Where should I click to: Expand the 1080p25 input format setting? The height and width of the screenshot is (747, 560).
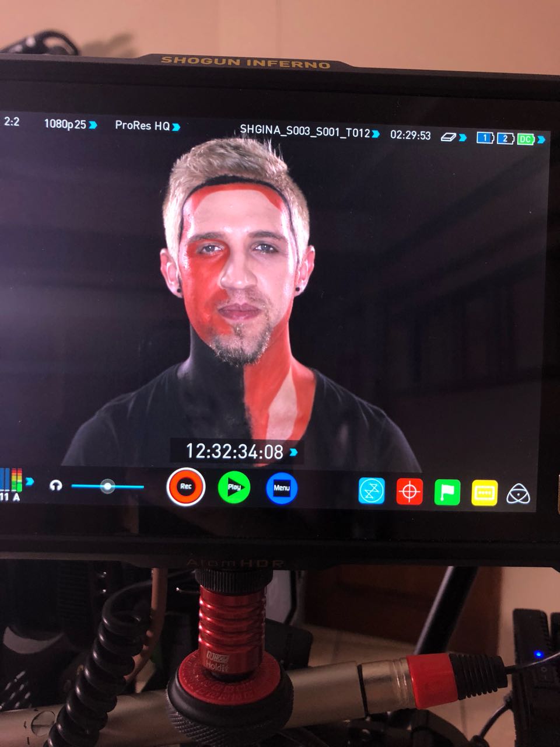[69, 124]
